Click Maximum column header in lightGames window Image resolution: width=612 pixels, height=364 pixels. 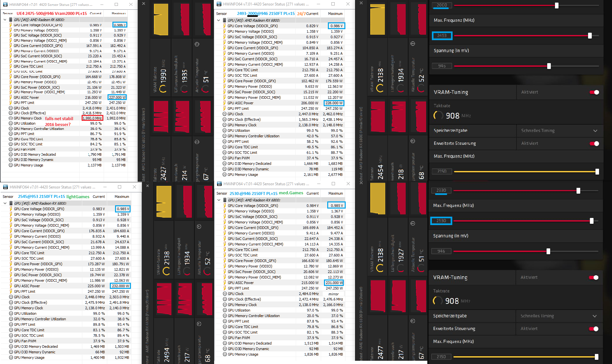[x=122, y=197]
